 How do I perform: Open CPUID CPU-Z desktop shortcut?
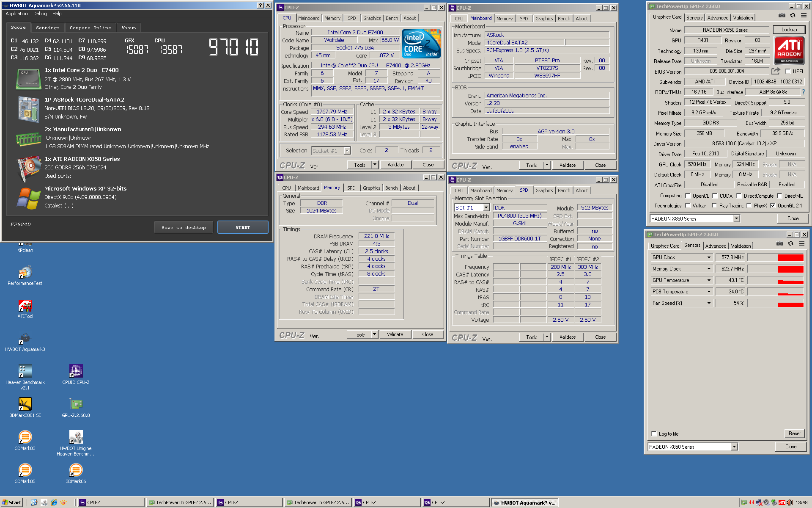coord(76,374)
